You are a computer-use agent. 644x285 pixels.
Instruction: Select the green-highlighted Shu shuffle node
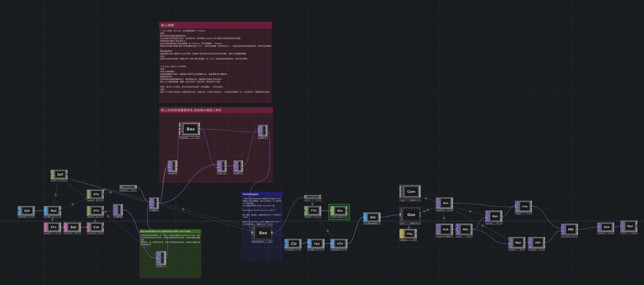tap(340, 211)
